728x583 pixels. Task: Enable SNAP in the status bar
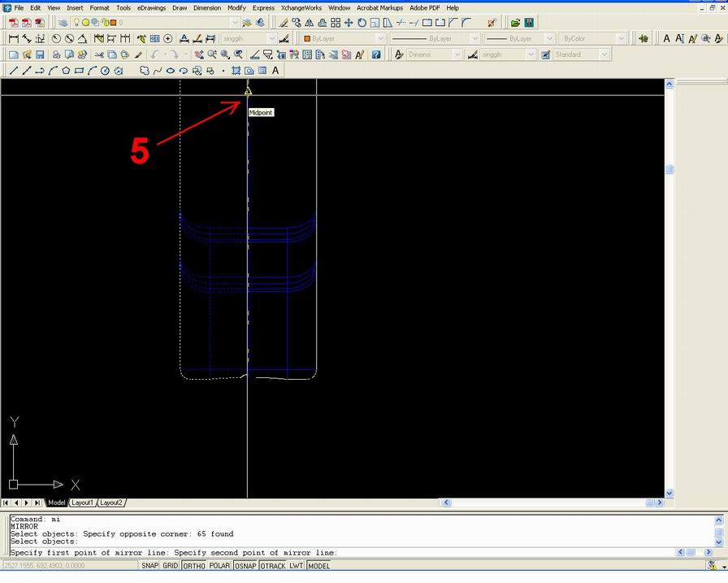(x=149, y=565)
